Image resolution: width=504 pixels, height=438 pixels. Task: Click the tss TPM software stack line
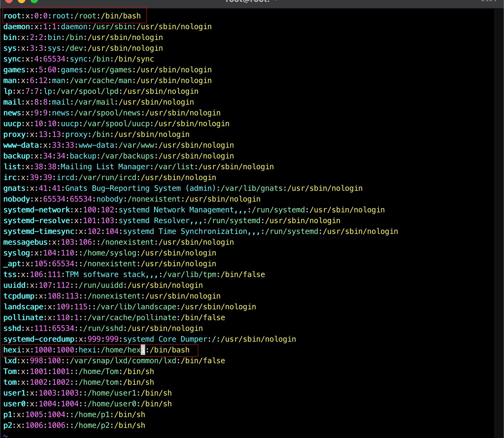coord(134,274)
